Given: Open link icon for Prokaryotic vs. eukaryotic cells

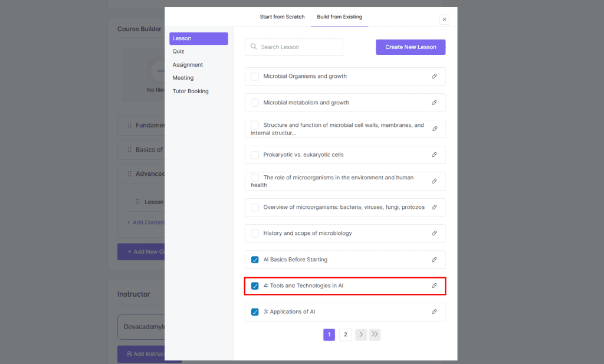Looking at the screenshot, I should point(434,155).
